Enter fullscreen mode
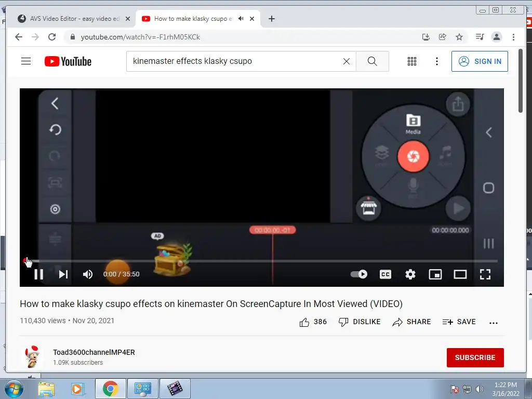 click(x=485, y=274)
